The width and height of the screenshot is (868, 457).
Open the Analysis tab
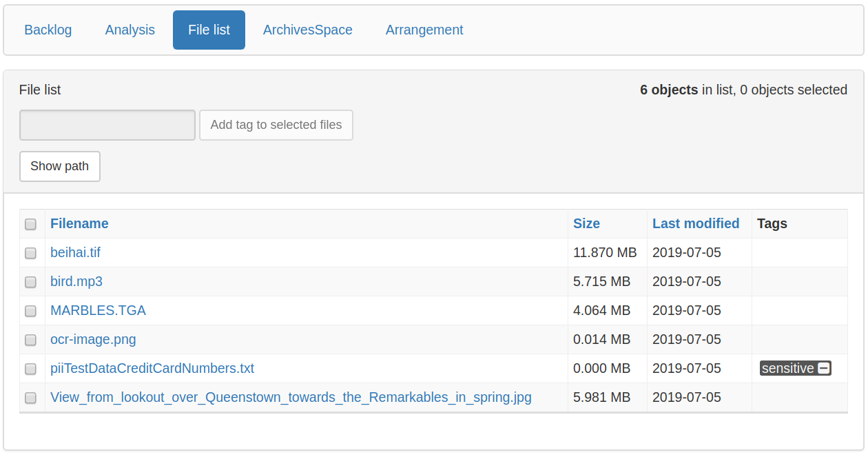tap(130, 30)
